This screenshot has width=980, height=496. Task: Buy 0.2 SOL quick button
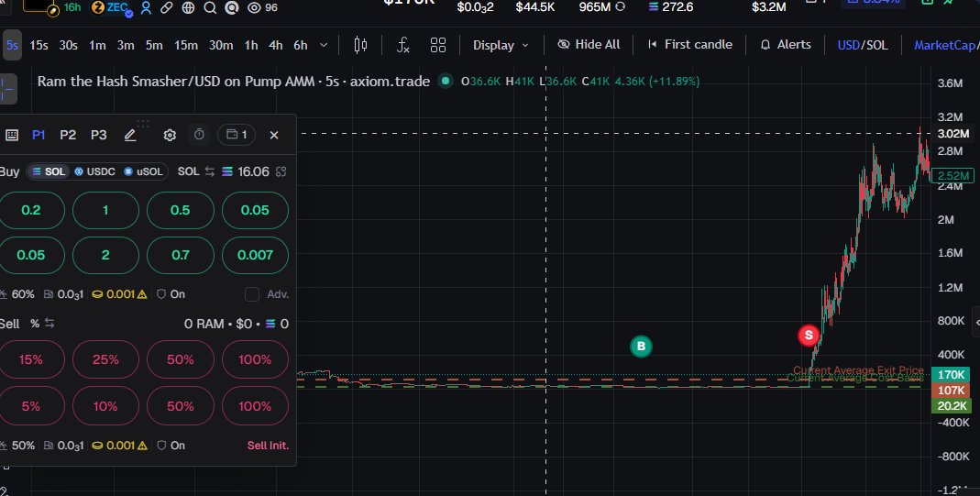31,210
